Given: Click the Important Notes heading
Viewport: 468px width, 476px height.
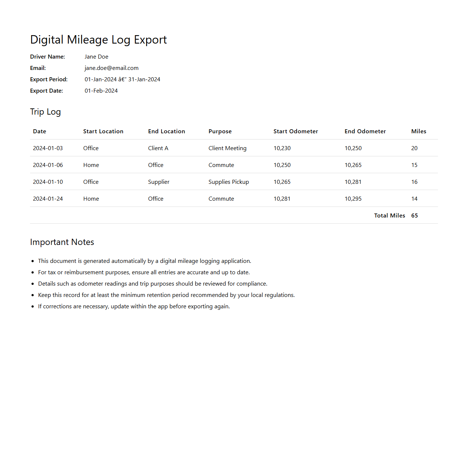Looking at the screenshot, I should coord(62,242).
